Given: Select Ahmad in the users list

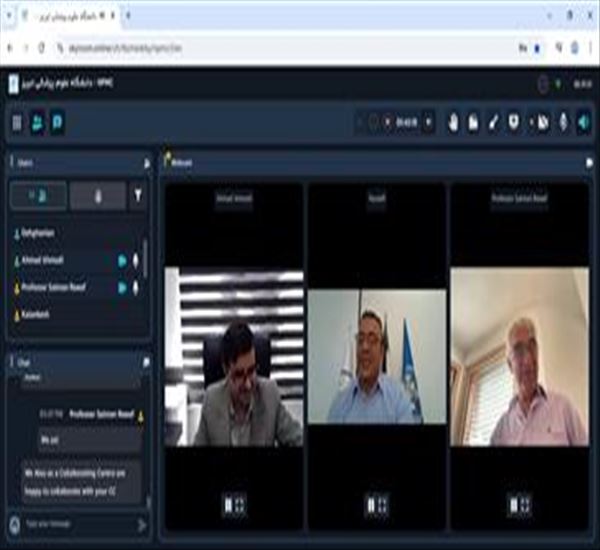Looking at the screenshot, I should tap(42, 260).
